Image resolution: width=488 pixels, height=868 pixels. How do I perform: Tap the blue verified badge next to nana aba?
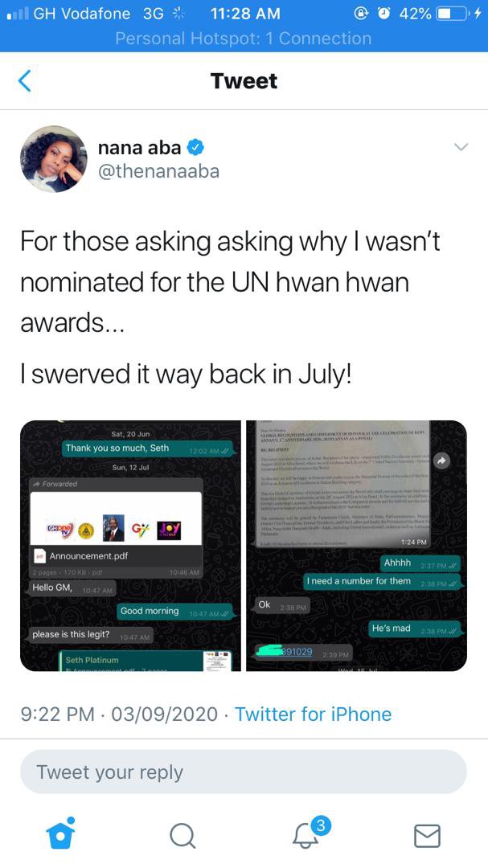[196, 147]
